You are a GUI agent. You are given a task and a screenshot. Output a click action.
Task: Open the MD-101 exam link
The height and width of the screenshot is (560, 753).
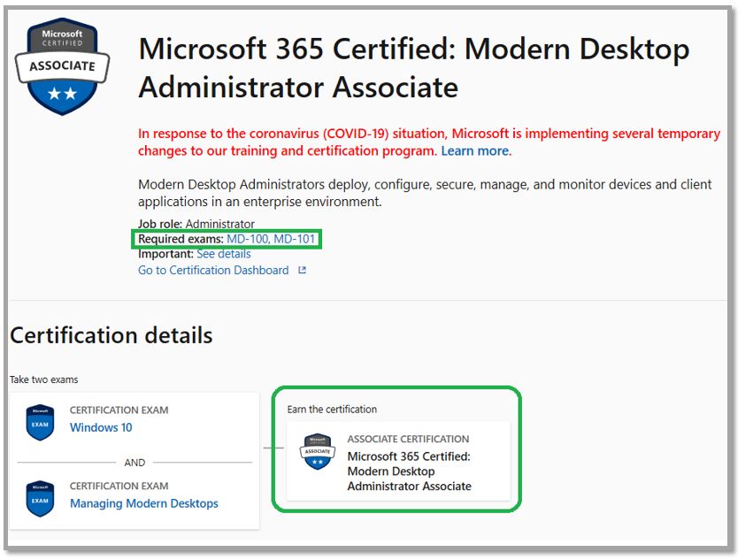(294, 239)
